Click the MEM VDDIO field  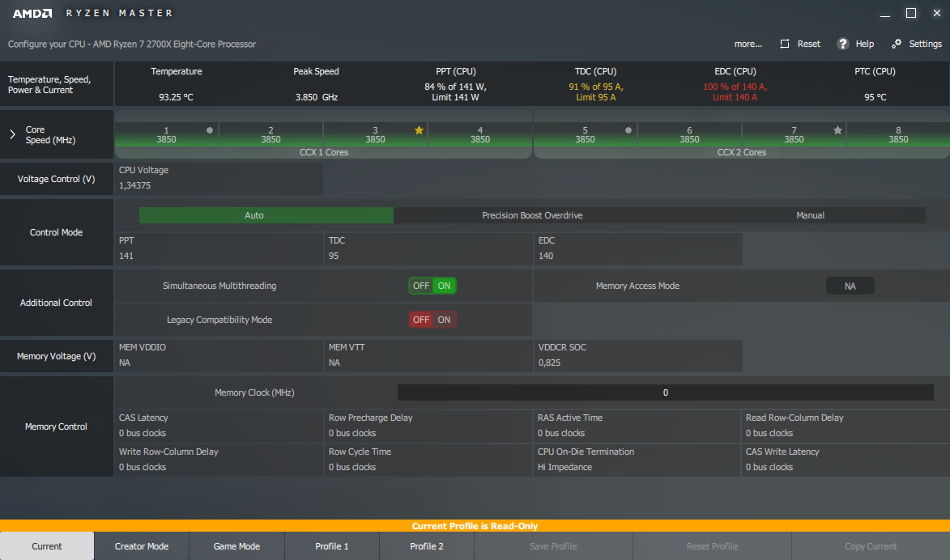(x=219, y=355)
